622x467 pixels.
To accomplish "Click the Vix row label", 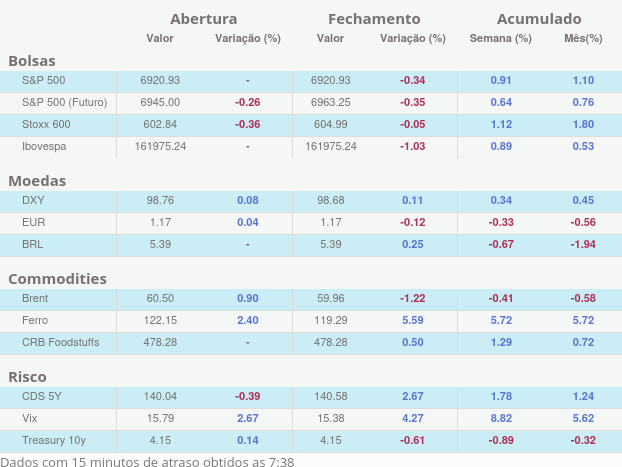I will coord(30,418).
